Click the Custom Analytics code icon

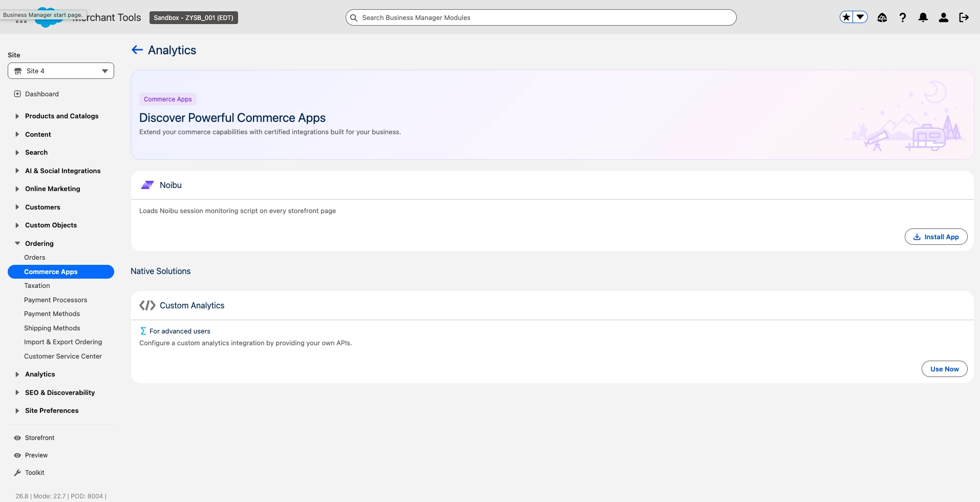[147, 305]
